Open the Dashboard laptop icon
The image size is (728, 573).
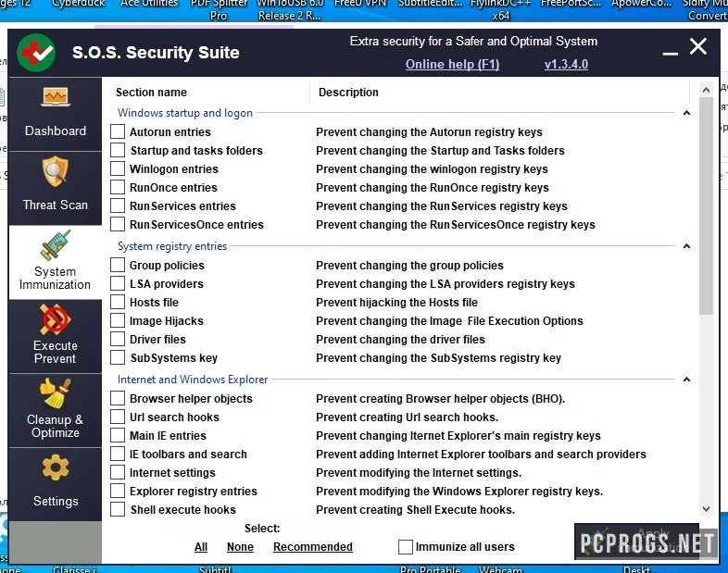point(56,97)
